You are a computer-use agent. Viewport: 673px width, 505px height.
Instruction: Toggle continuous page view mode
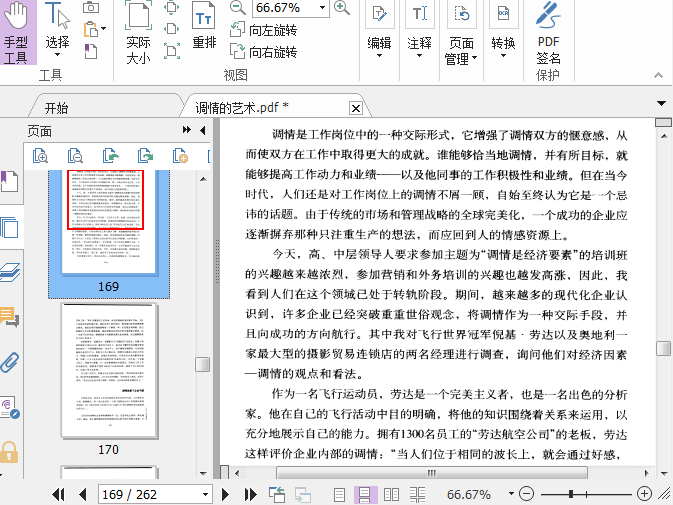click(x=365, y=494)
